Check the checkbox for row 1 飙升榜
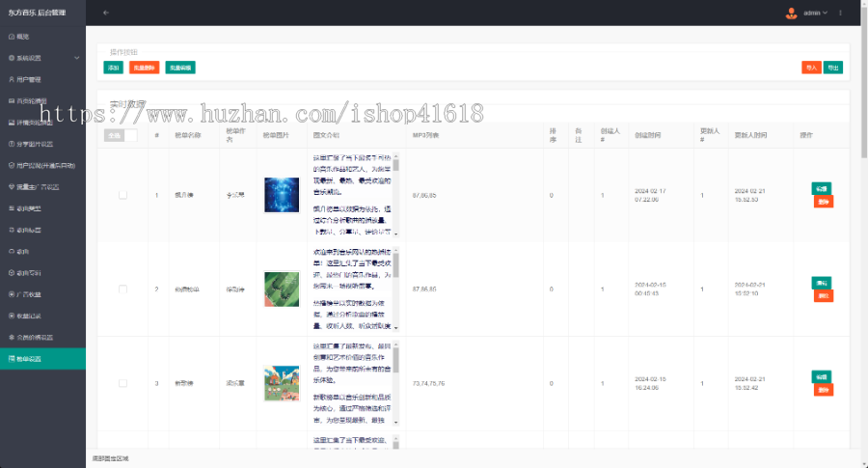This screenshot has width=868, height=468. (x=122, y=195)
